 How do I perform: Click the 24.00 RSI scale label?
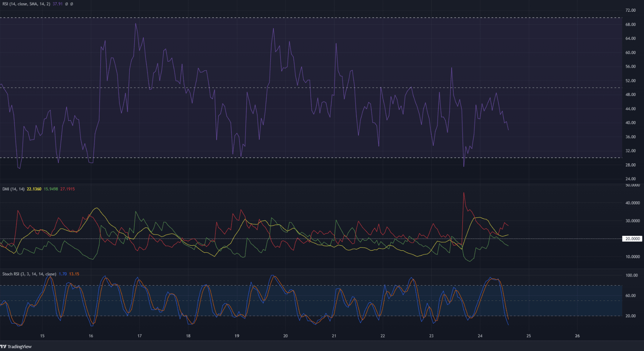pyautogui.click(x=630, y=179)
